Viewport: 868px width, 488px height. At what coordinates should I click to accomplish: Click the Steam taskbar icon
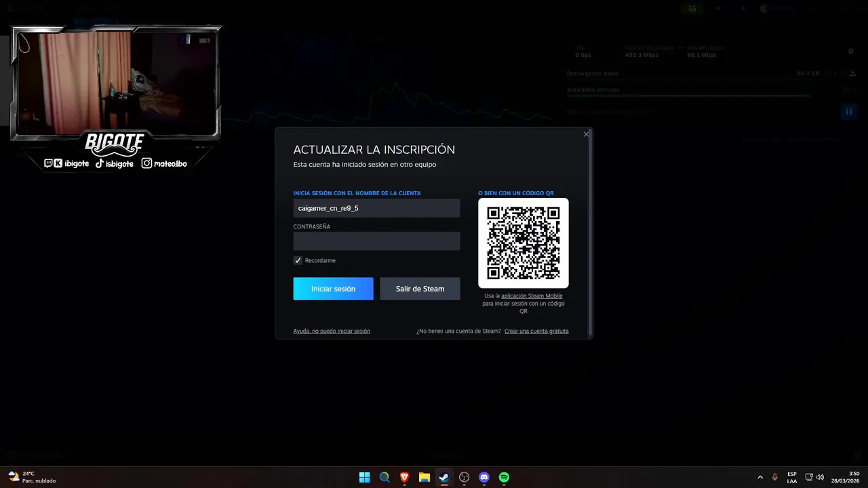pyautogui.click(x=444, y=477)
